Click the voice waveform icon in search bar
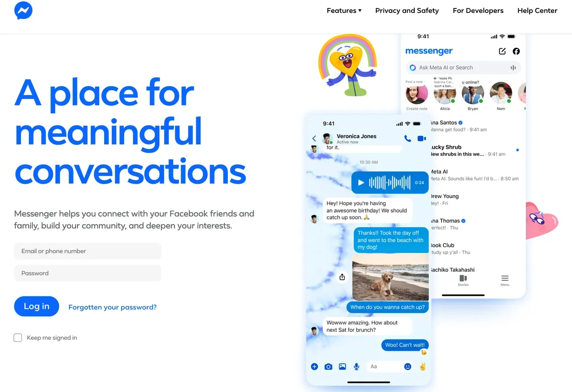 pyautogui.click(x=513, y=67)
